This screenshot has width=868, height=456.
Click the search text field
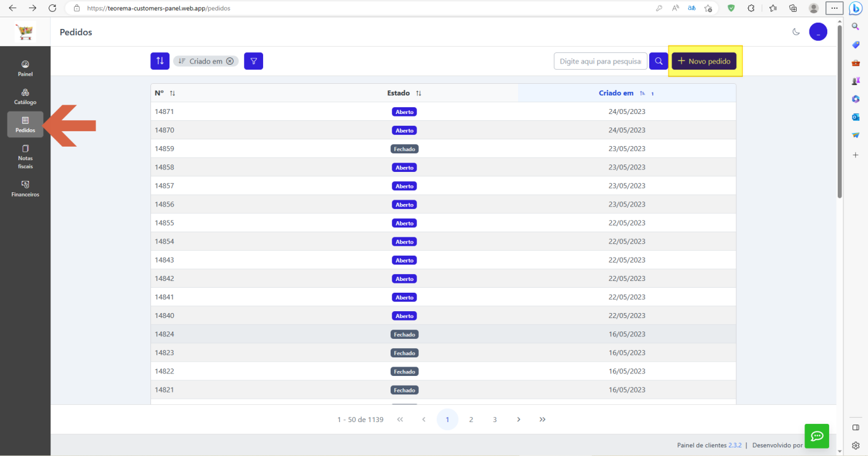point(601,61)
